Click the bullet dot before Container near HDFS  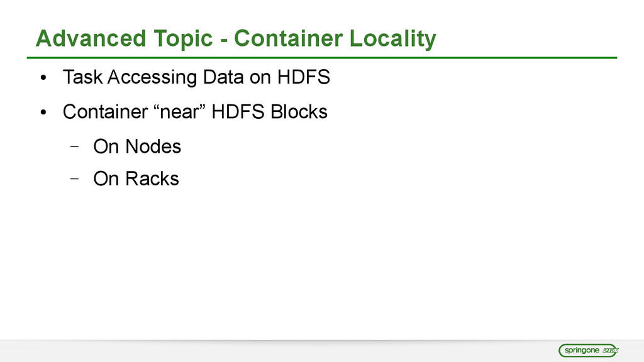42,113
